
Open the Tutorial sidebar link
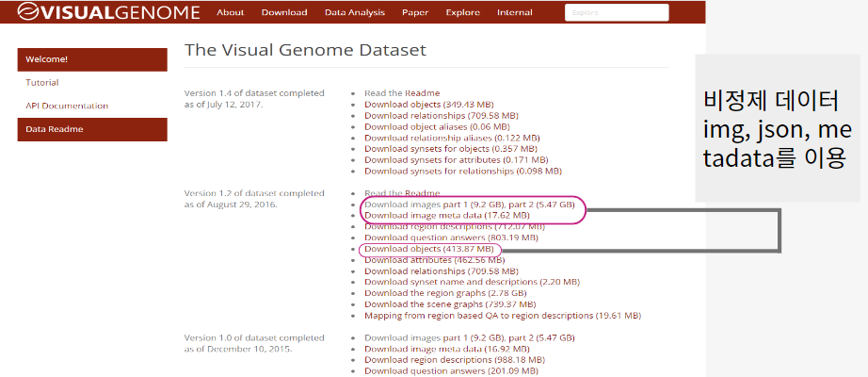[42, 83]
